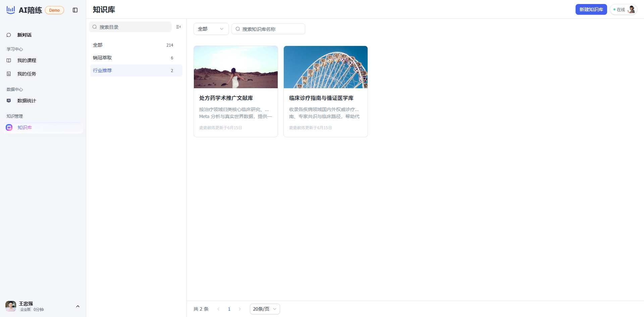Click the 企业版 plan label
Viewport: 644px width, 317px height.
pos(25,310)
